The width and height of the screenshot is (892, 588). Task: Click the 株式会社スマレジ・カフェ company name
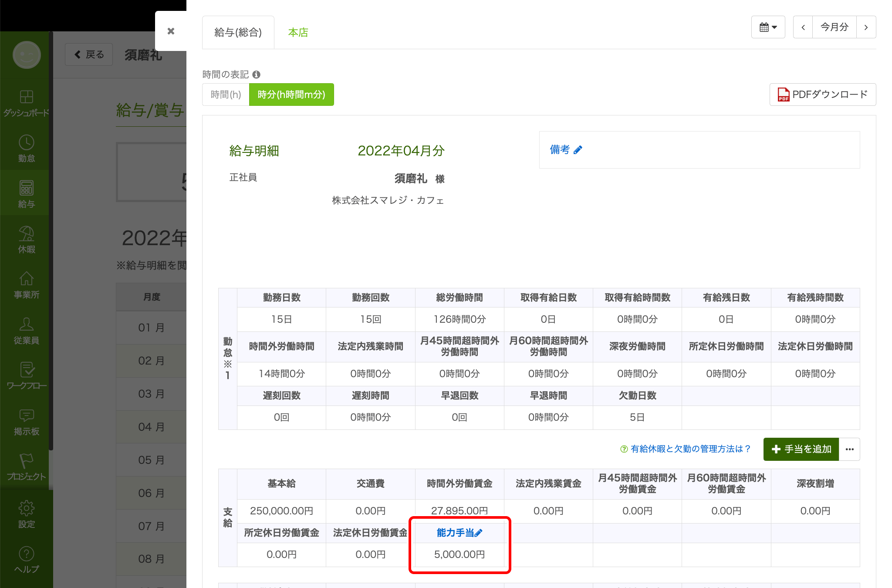tap(388, 200)
